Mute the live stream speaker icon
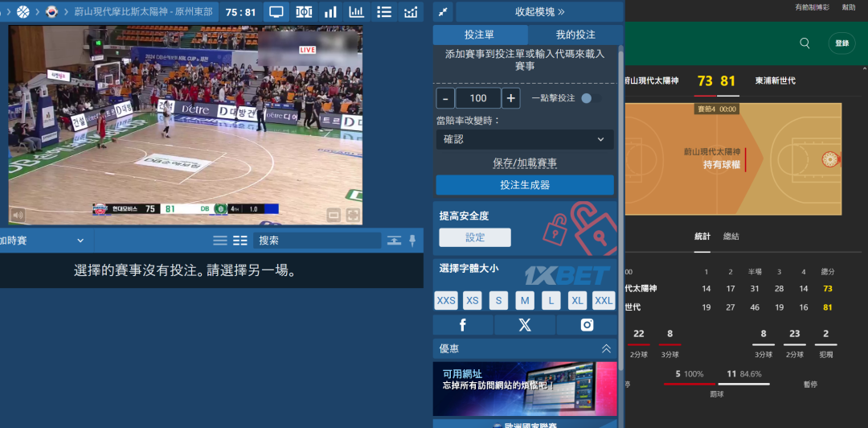The image size is (868, 428). click(x=18, y=215)
